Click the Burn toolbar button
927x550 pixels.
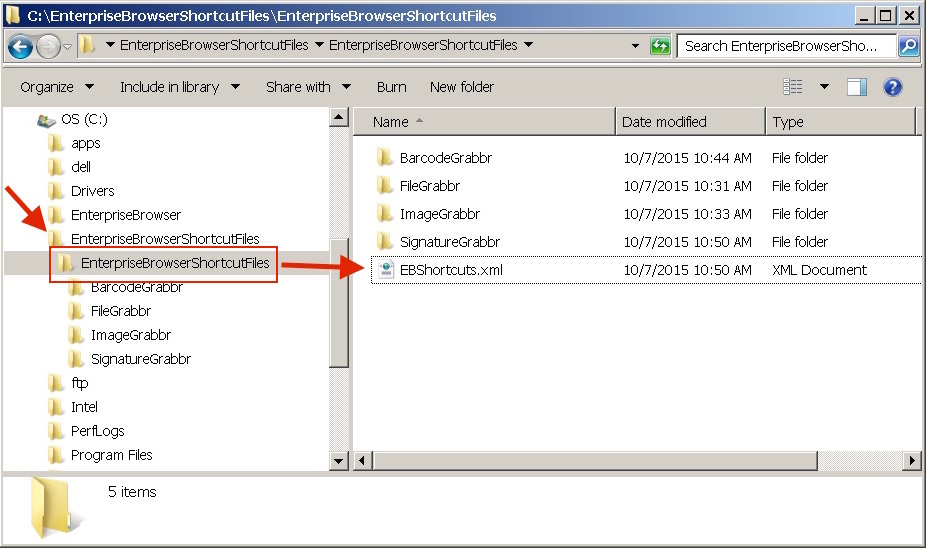tap(391, 87)
